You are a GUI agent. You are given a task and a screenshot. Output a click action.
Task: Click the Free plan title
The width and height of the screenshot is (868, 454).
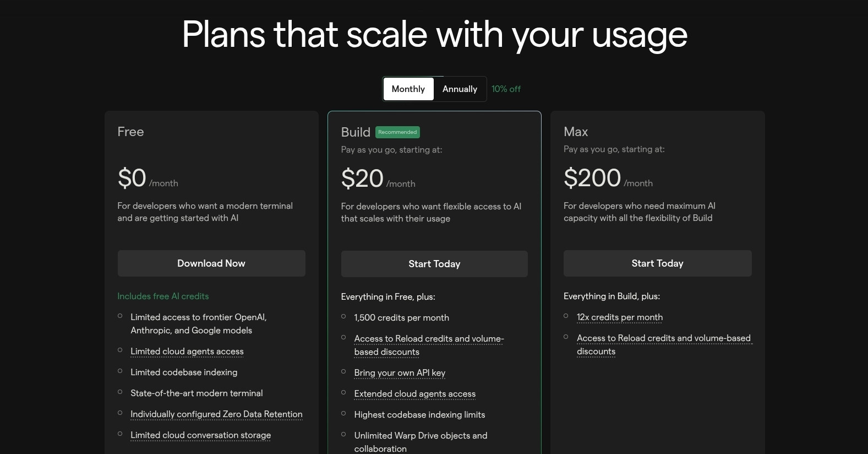[130, 132]
